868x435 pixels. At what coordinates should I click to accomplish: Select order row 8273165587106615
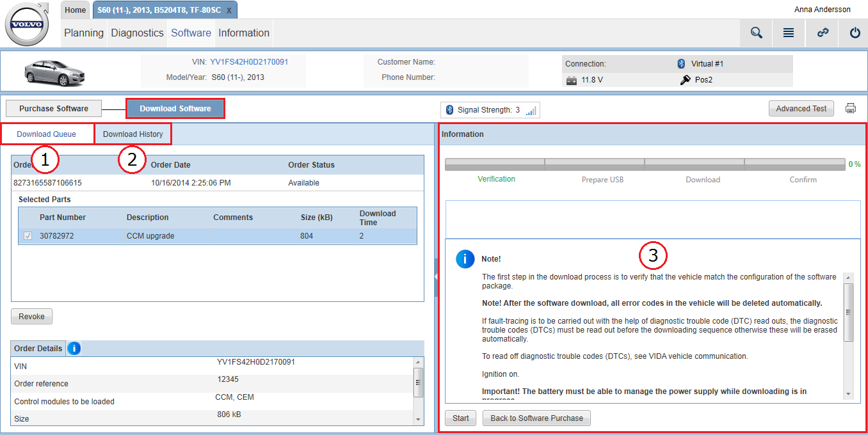coord(218,182)
